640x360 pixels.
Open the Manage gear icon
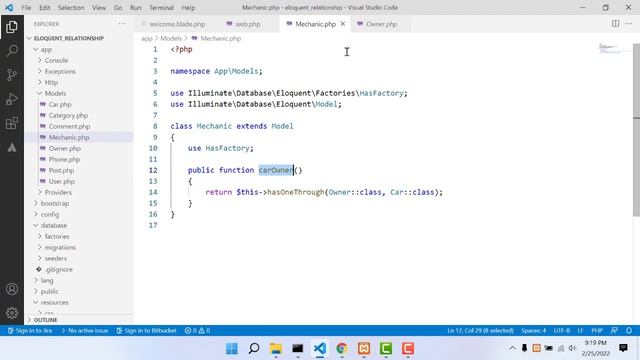[12, 313]
